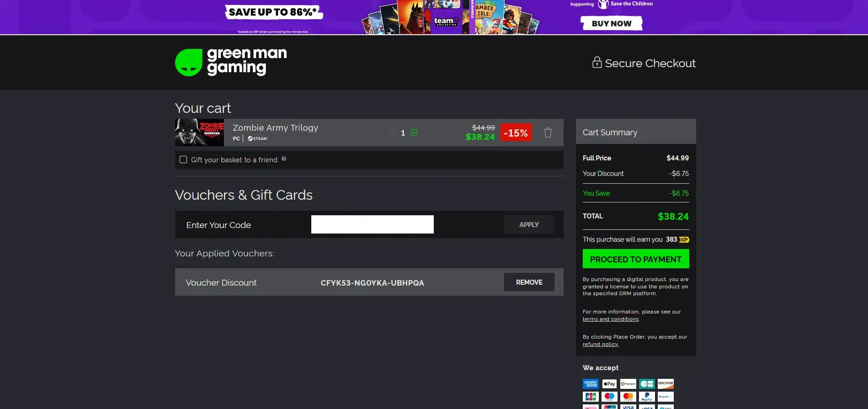Image resolution: width=868 pixels, height=409 pixels.
Task: Click the SAVE UP TO 86% banner text
Action: coord(273,12)
